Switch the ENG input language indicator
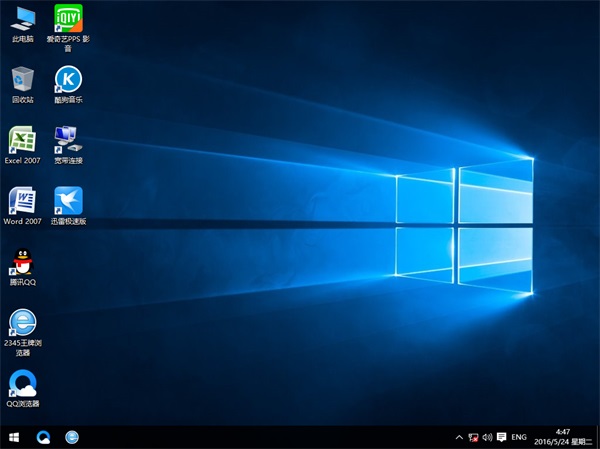The image size is (600, 449). click(x=519, y=437)
